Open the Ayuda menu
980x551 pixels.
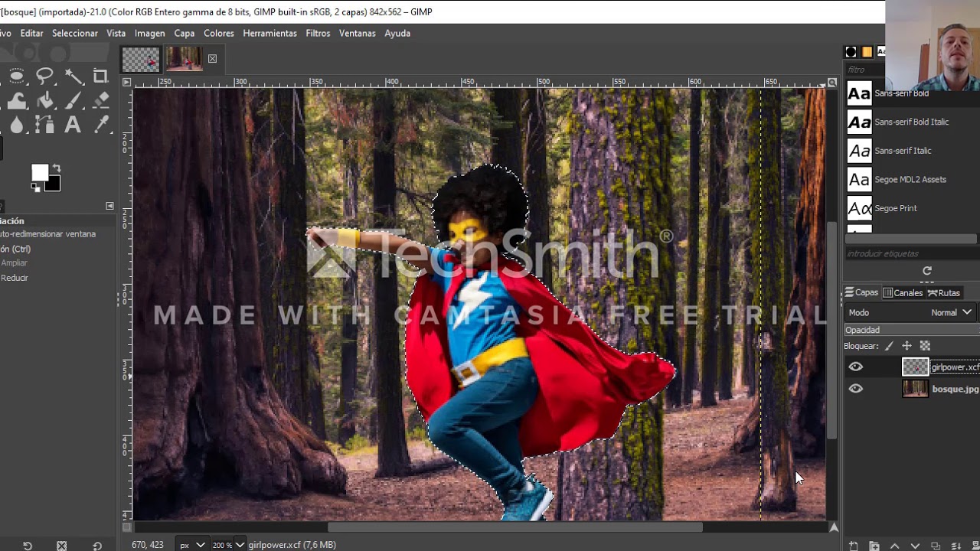coord(397,33)
